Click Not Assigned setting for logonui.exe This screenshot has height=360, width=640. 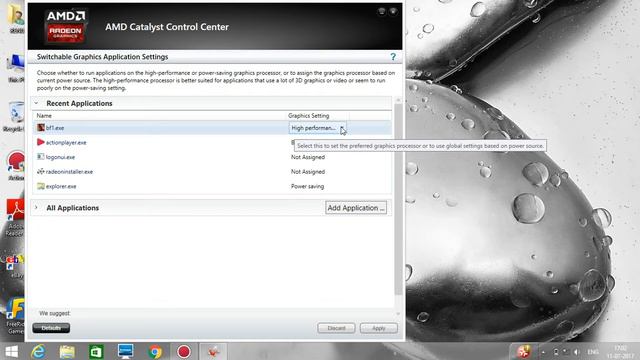(x=308, y=157)
